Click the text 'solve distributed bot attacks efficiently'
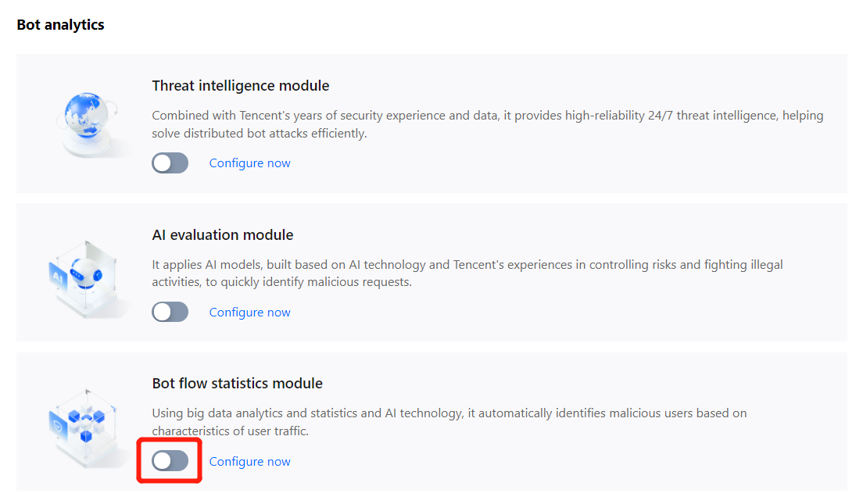Image resolution: width=863 pixels, height=504 pixels. pyautogui.click(x=259, y=134)
